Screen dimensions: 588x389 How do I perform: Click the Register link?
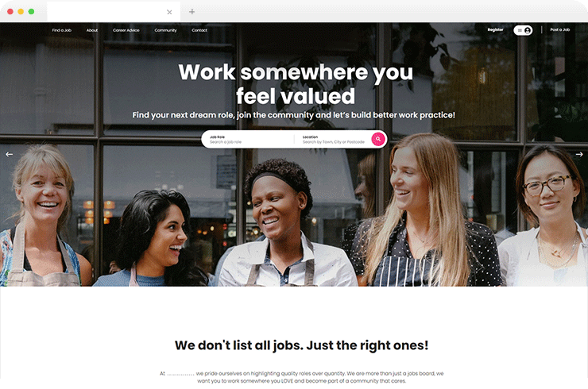[495, 29]
